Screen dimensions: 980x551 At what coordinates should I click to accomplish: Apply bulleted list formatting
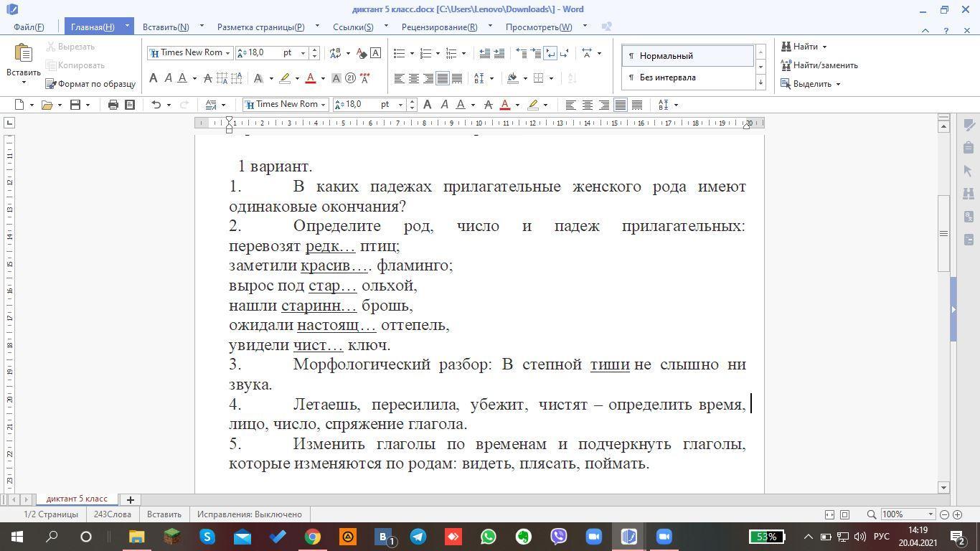pyautogui.click(x=400, y=53)
